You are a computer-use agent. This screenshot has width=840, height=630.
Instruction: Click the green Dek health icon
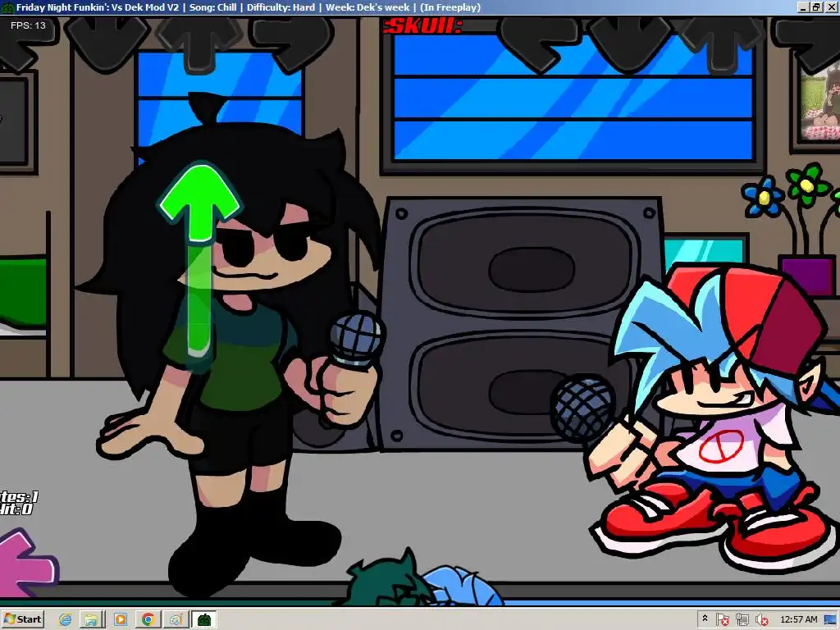point(391,578)
